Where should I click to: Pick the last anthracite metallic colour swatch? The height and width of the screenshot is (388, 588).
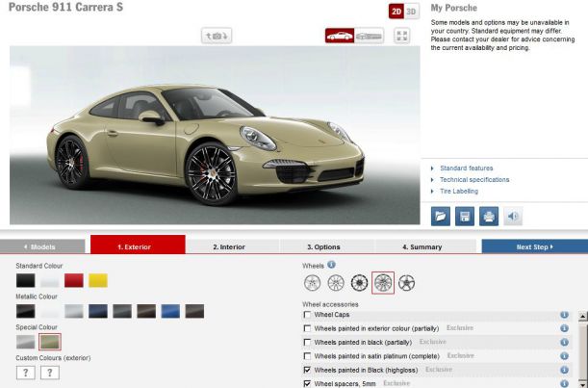point(194,311)
